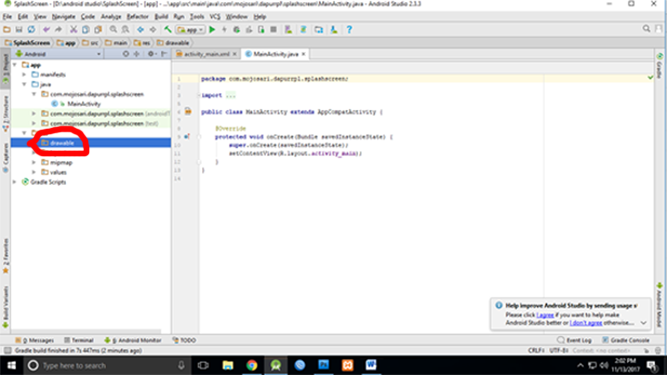Click the Sync Project with Gradle icon

pyautogui.click(x=303, y=29)
